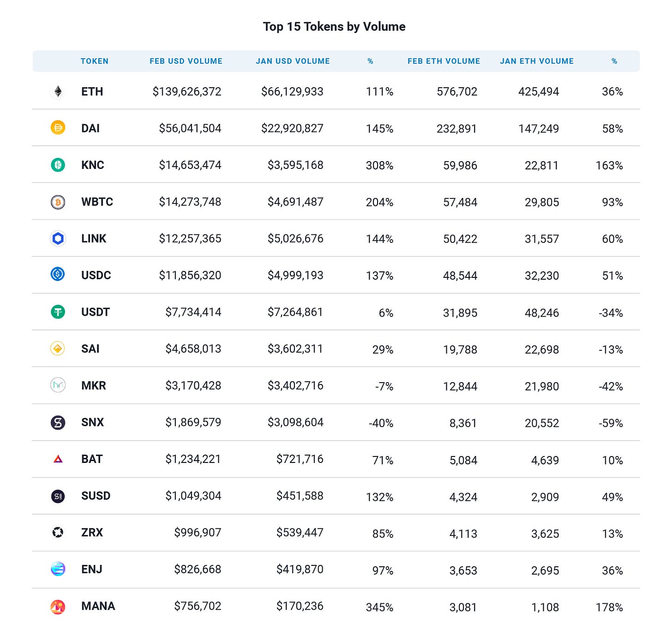Click the SUSD token name
The image size is (672, 642).
point(96,496)
